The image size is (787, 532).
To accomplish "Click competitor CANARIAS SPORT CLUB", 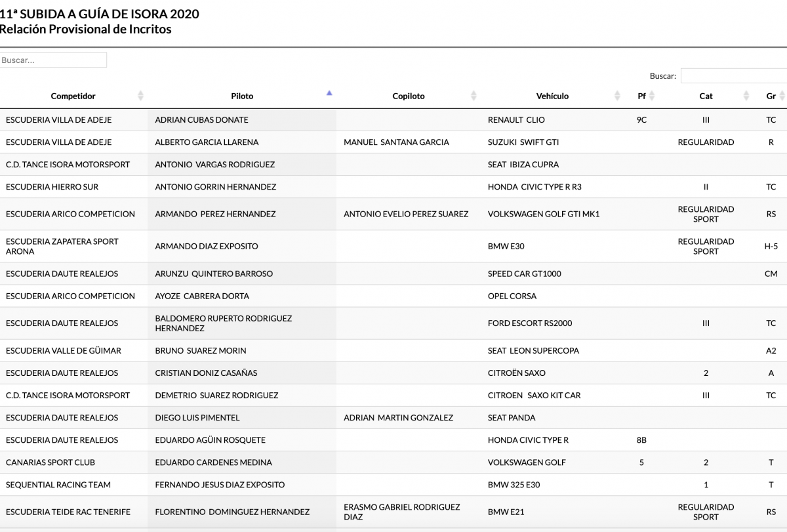I will [50, 462].
